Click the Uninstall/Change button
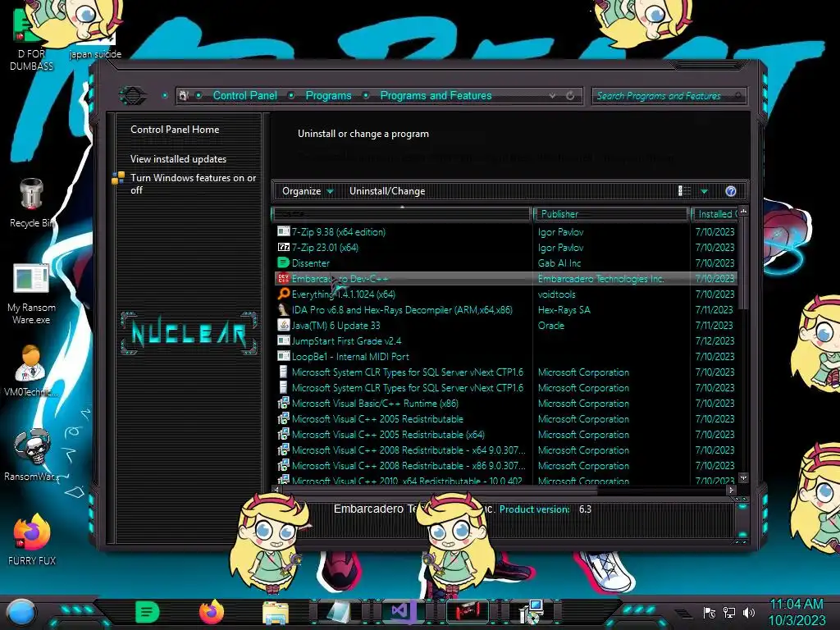This screenshot has width=840, height=630. click(387, 191)
